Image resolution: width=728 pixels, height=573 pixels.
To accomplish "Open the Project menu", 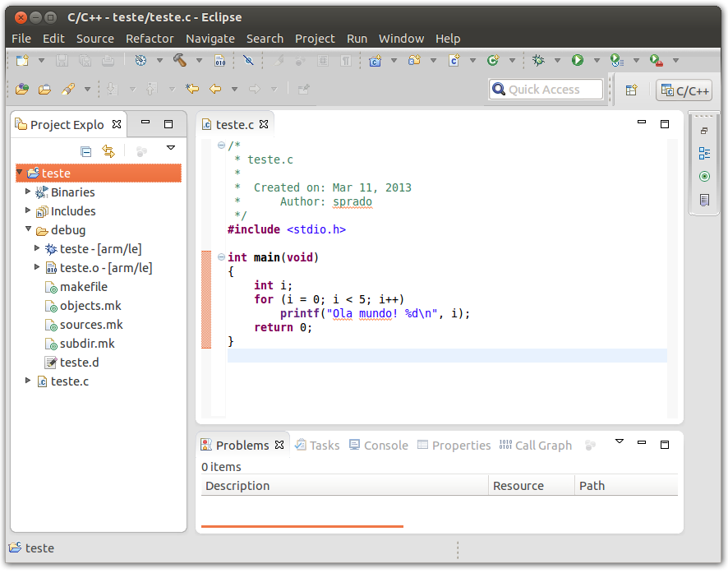I will pyautogui.click(x=315, y=39).
